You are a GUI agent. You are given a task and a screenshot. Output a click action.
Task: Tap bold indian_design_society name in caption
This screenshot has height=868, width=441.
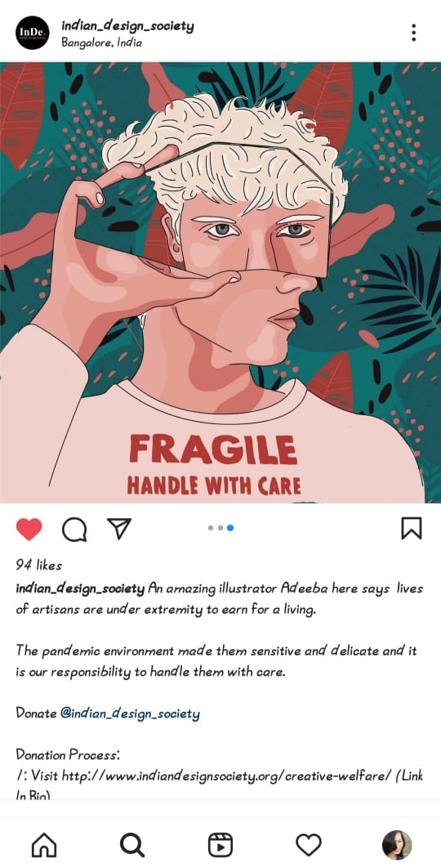point(81,589)
